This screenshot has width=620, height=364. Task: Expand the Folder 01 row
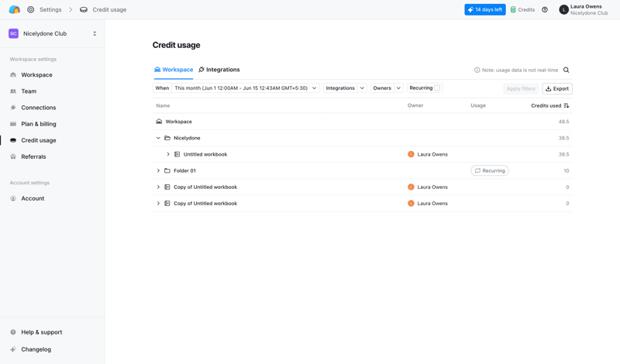(158, 170)
